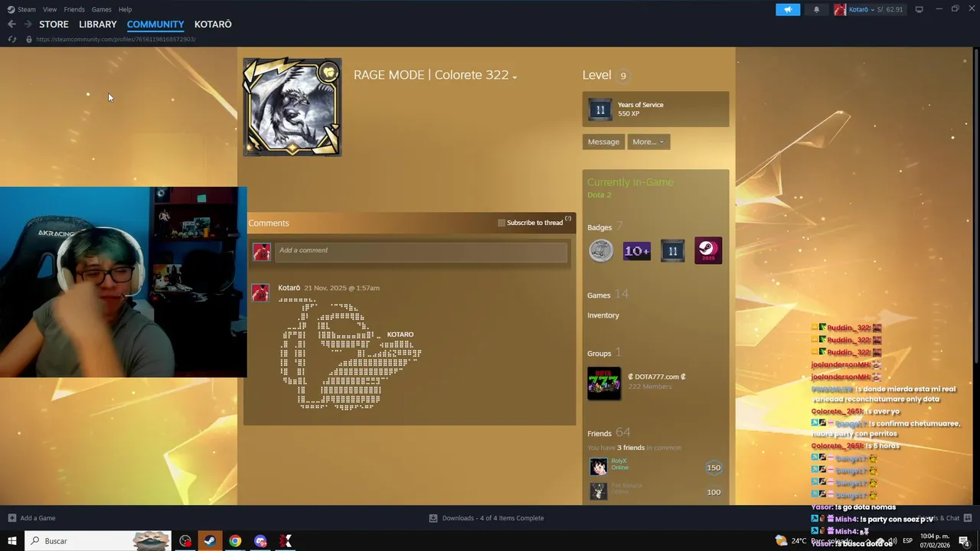The image size is (980, 551).
Task: Click the Years of Service 11 badge
Action: pyautogui.click(x=600, y=109)
